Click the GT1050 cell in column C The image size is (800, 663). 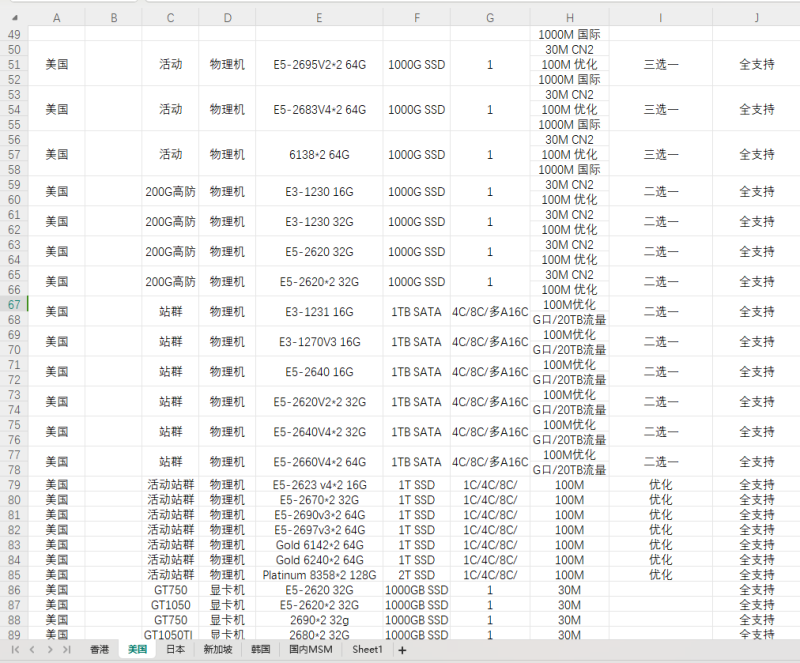pyautogui.click(x=170, y=605)
